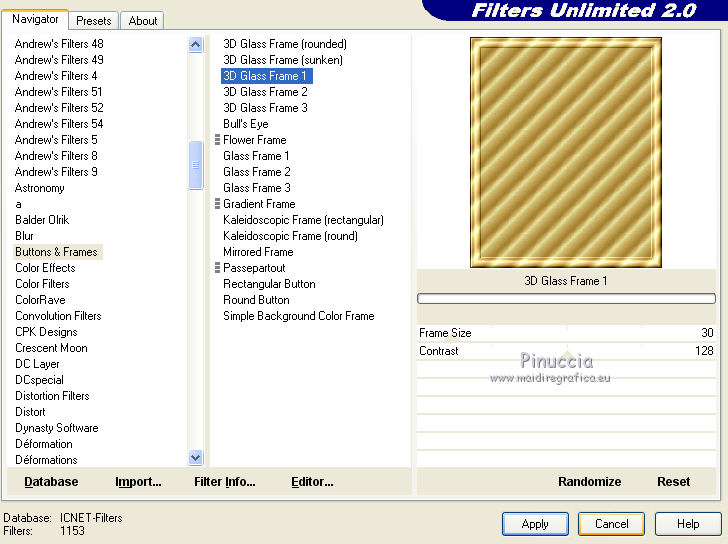Choose the 3D Glass Frame 1 filter
Image resolution: width=728 pixels, height=544 pixels.
tap(266, 76)
